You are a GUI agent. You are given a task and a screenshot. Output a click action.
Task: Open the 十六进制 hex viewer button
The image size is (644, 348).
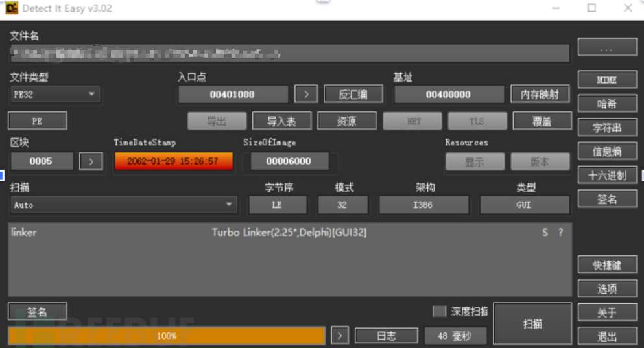pyautogui.click(x=607, y=175)
